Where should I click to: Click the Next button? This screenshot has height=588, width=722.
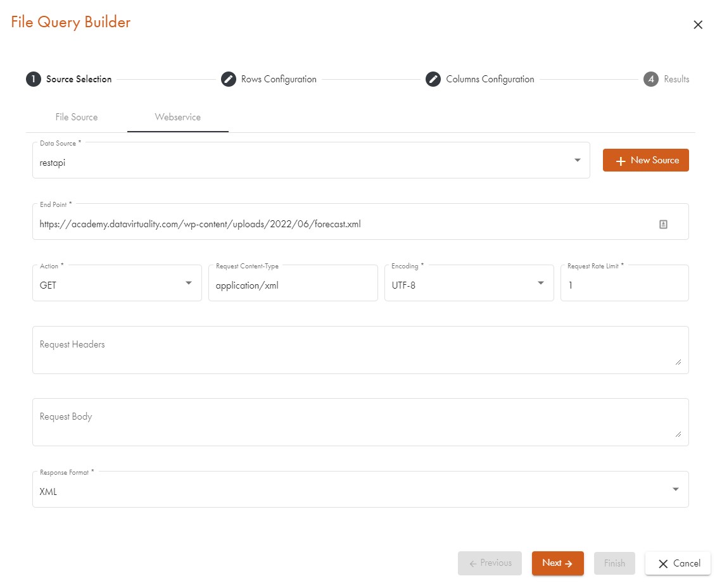point(557,563)
